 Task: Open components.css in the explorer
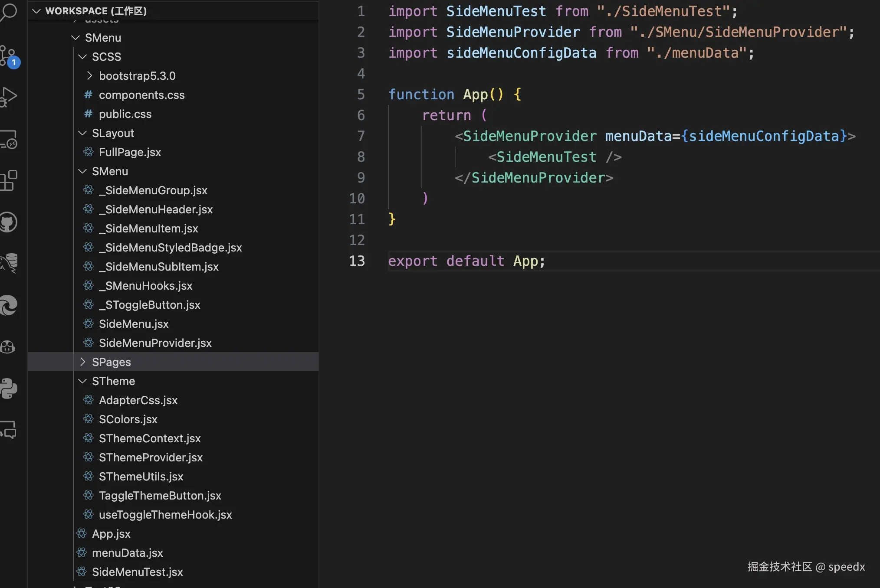141,95
